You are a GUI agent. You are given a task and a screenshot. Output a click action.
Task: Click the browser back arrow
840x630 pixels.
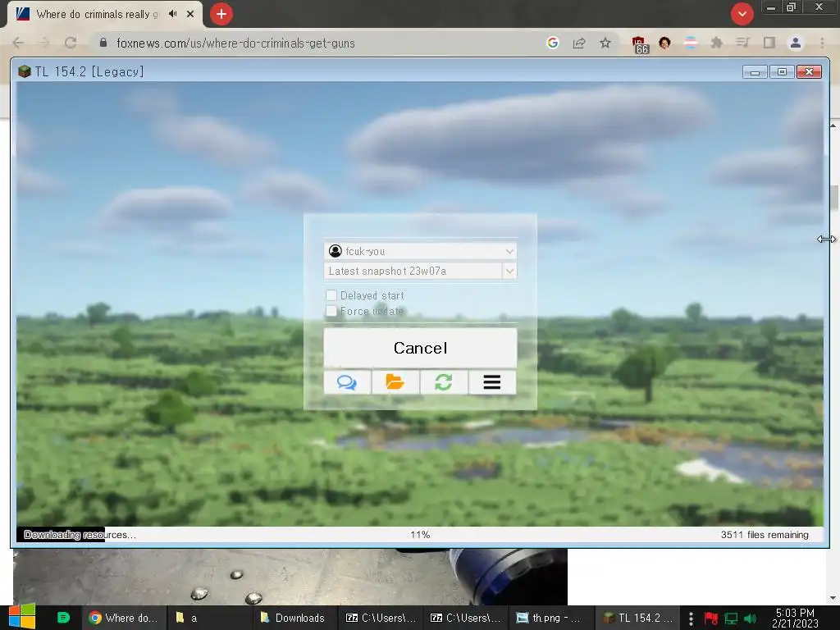18,43
